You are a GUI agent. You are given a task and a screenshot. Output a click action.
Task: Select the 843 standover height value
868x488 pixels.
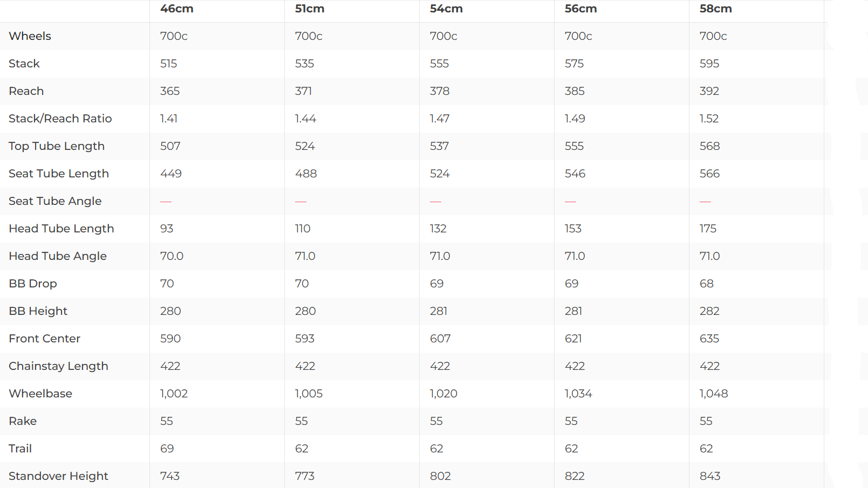(709, 476)
